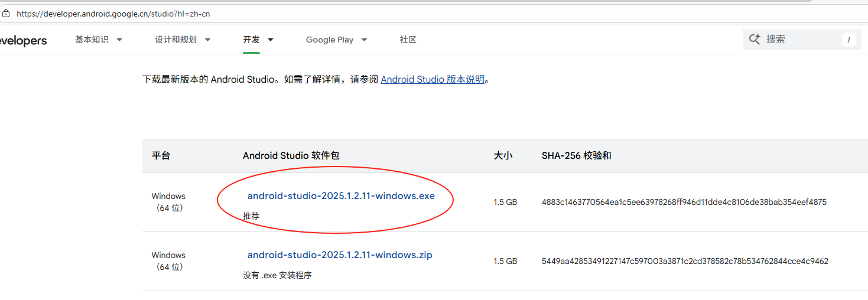Screen dimensions: 868x300
Task: Click the slash shortcut key badge in search
Action: (849, 40)
